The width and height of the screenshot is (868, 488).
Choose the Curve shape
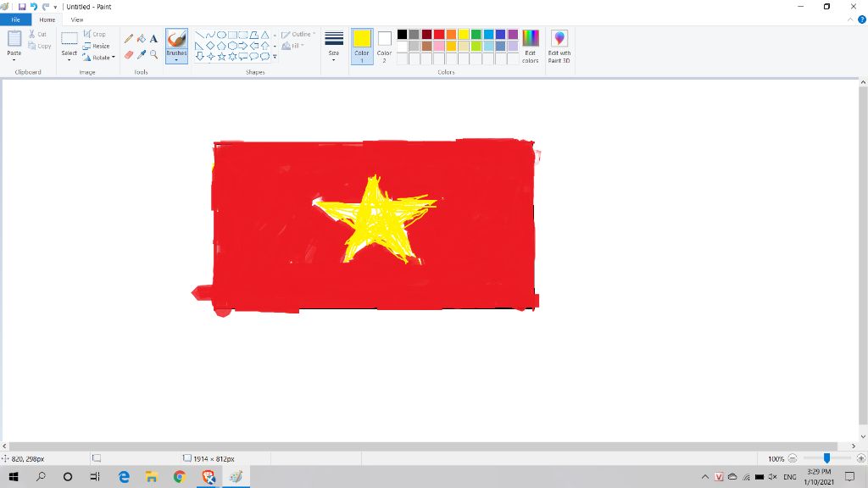pyautogui.click(x=210, y=35)
